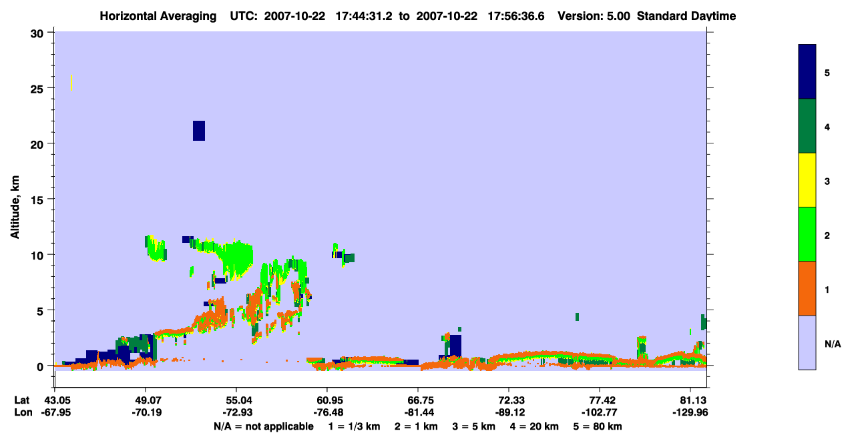Click the lavender N/A color swatch
The image size is (868, 445).
pos(807,342)
